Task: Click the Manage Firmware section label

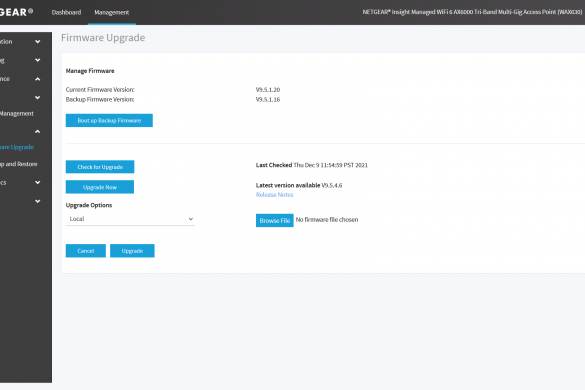Action: (90, 71)
